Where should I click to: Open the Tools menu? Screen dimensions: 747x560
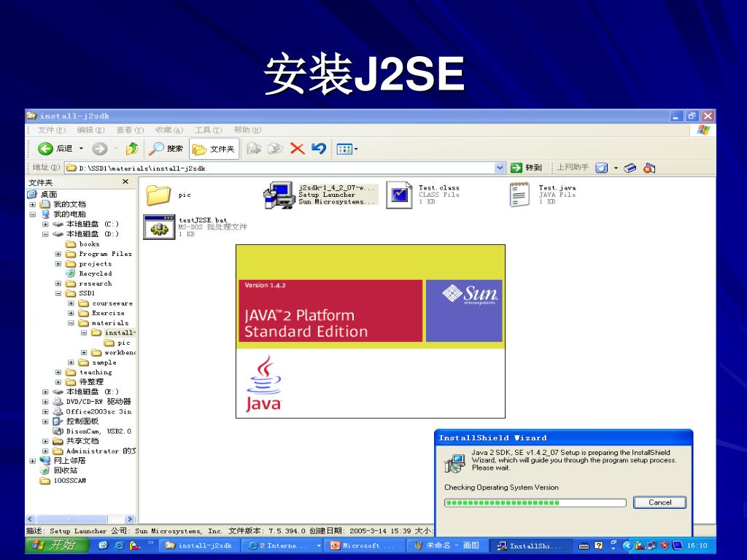tap(208, 130)
